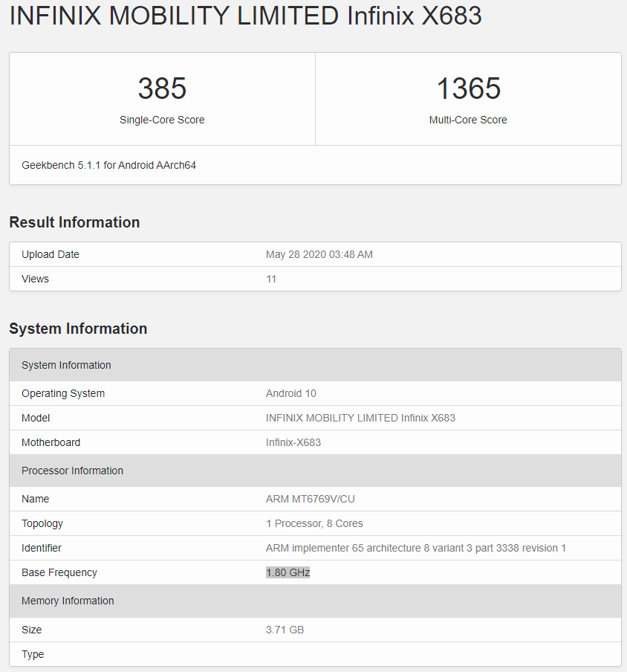Select the 'Motherboard' row label
This screenshot has width=627, height=672.
point(51,442)
